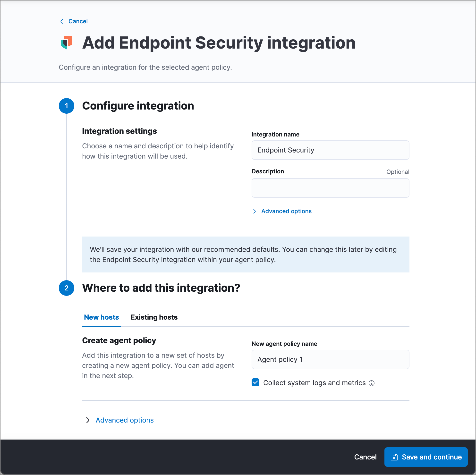The image size is (476, 475).
Task: Switch to the Existing hosts tab
Action: [154, 317]
